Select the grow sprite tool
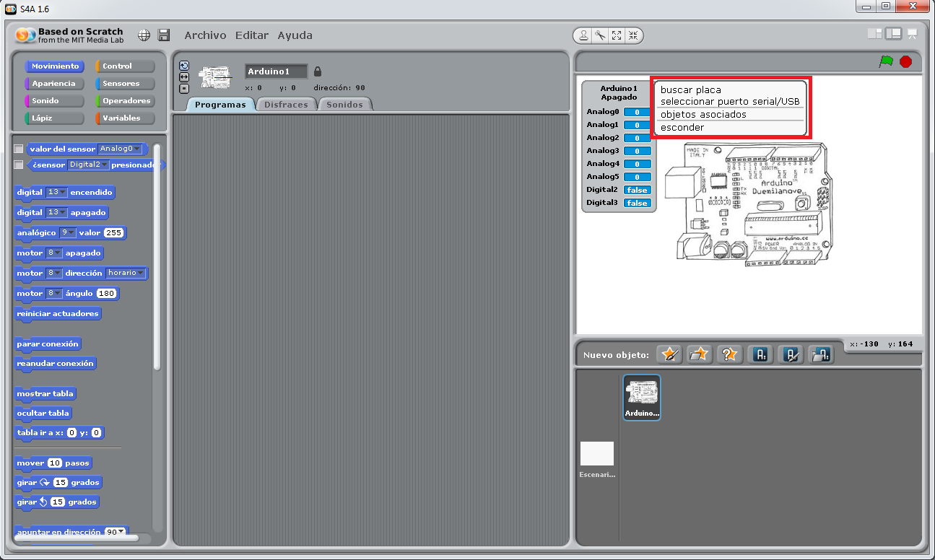The image size is (935, 560). (617, 35)
